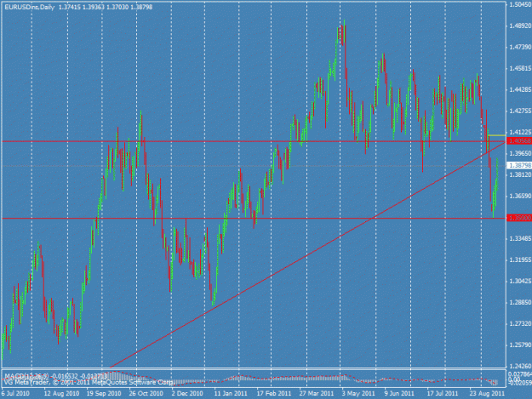Viewport: 532px width, 399px height.
Task: Click the 1.44285 price axis label
Action: [520, 89]
